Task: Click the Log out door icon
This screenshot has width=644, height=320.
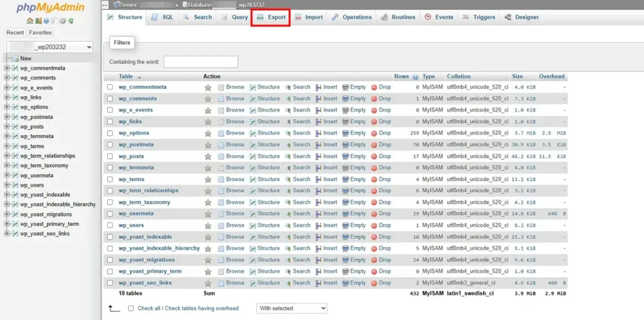Action: pos(38,21)
